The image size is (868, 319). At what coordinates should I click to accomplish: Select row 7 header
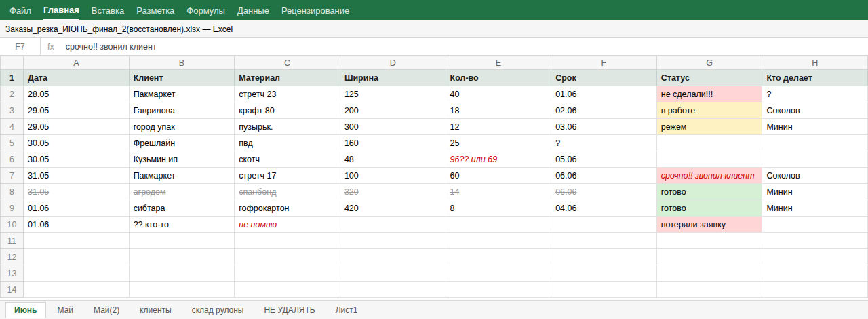click(12, 176)
